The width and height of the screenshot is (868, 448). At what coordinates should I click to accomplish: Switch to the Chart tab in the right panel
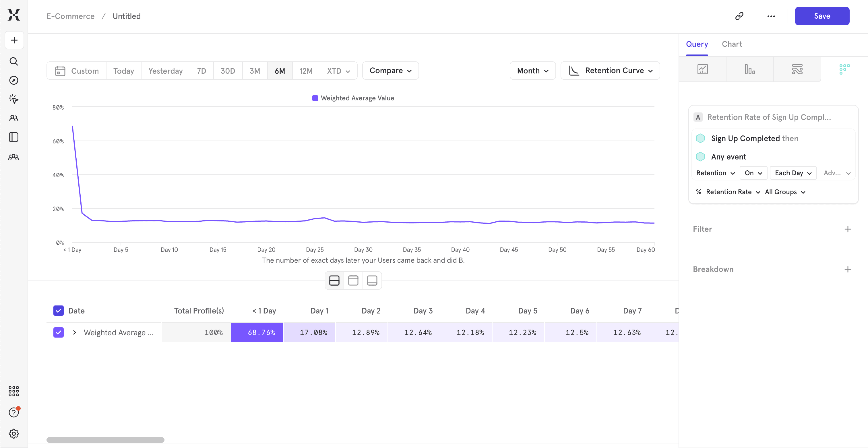[732, 44]
